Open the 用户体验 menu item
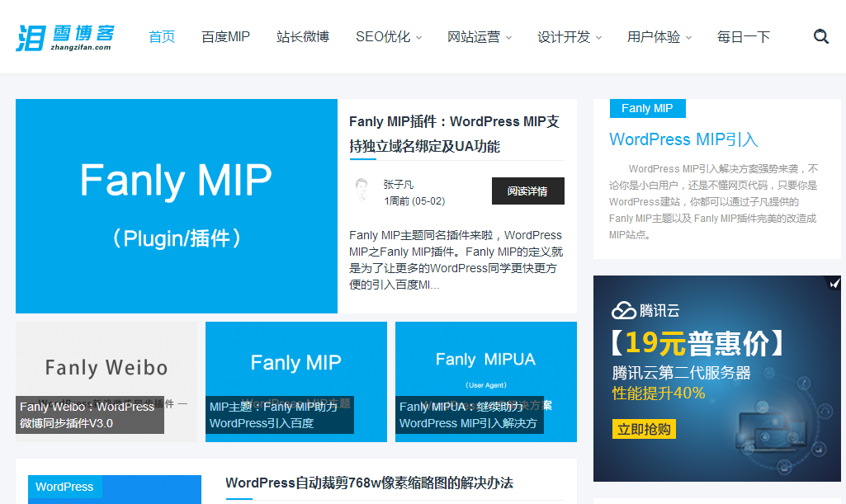This screenshot has width=846, height=504. (x=654, y=36)
